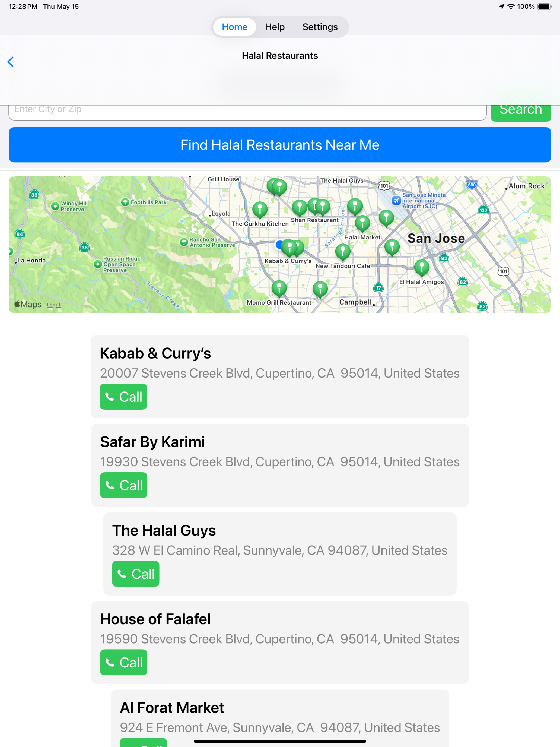Open the Kabab & Curry's listing title
The width and height of the screenshot is (560, 747).
[155, 353]
